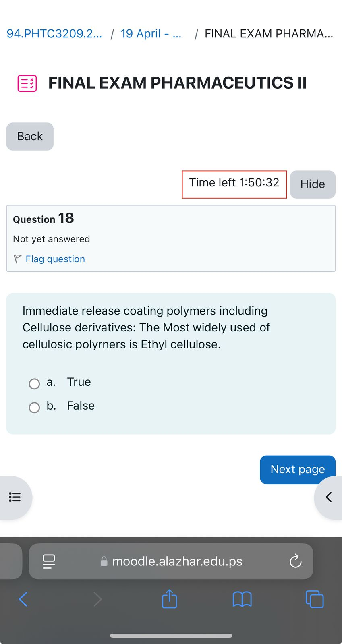Viewport: 342px width, 644px height.
Task: Open the quiz navigation list panel
Action: click(x=15, y=497)
